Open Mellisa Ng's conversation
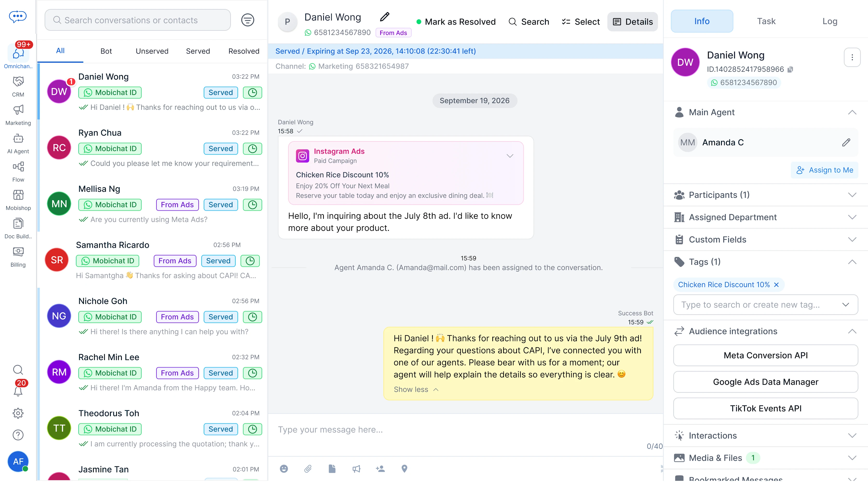This screenshot has height=482, width=868. point(152,204)
